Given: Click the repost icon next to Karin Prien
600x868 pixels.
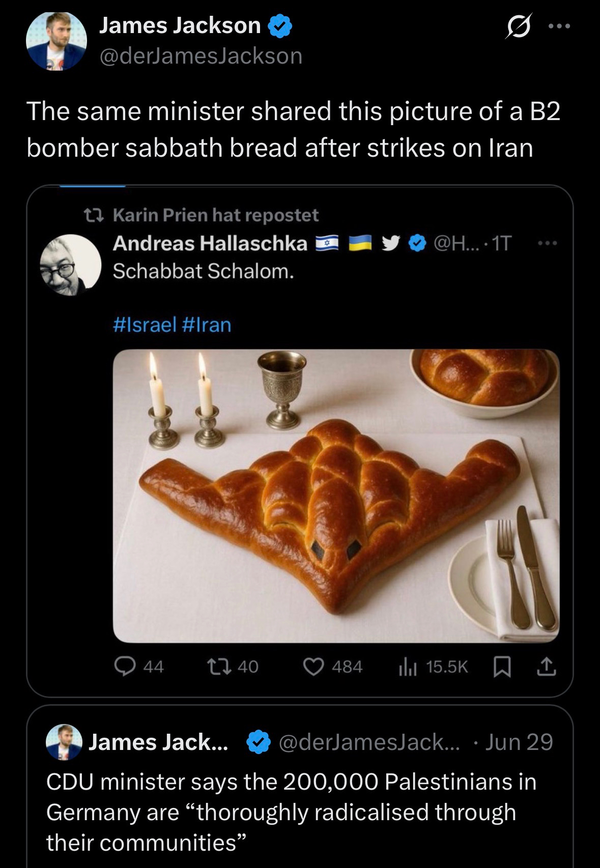Looking at the screenshot, I should pos(94,215).
